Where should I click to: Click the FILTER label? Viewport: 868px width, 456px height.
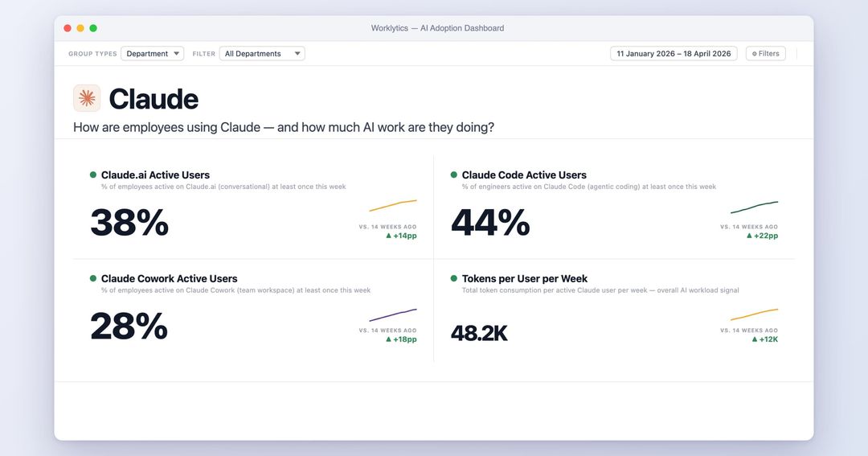tap(203, 54)
